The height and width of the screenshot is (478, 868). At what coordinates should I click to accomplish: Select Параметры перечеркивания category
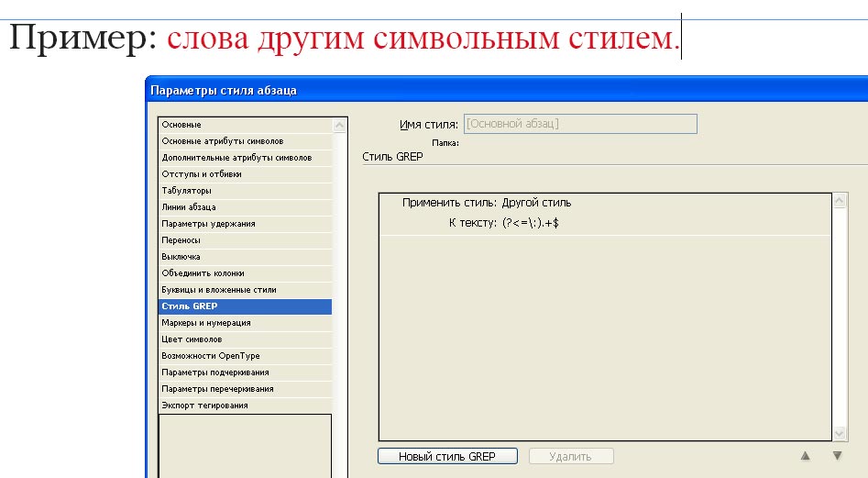(x=246, y=389)
